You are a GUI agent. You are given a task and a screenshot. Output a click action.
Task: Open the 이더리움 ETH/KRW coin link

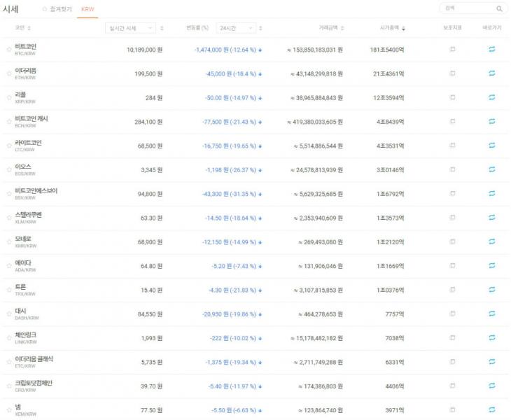tap(25, 73)
